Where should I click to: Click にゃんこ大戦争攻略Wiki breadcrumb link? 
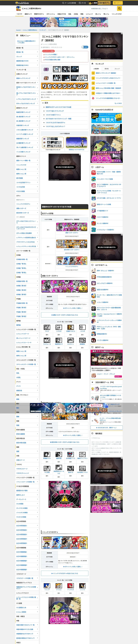pyautogui.click(x=30, y=30)
